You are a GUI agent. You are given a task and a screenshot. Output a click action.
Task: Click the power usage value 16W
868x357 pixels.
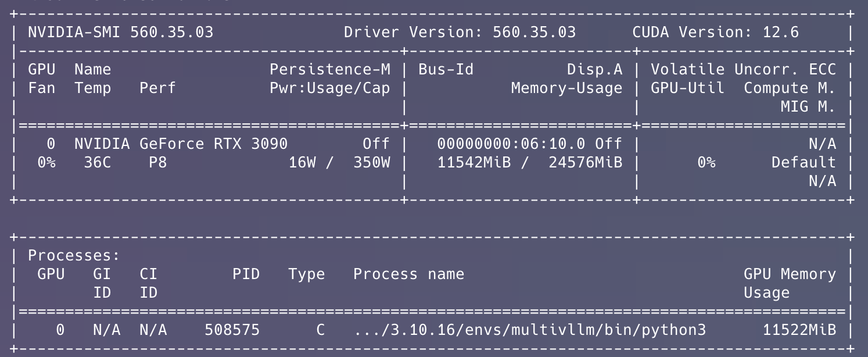(x=302, y=162)
